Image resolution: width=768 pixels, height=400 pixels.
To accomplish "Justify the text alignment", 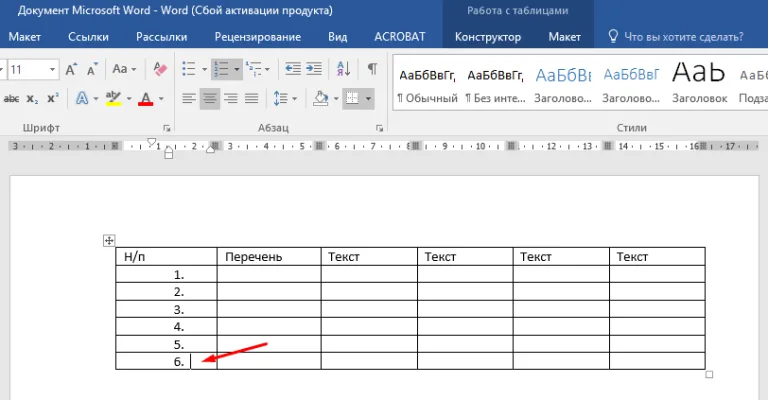I will (252, 99).
